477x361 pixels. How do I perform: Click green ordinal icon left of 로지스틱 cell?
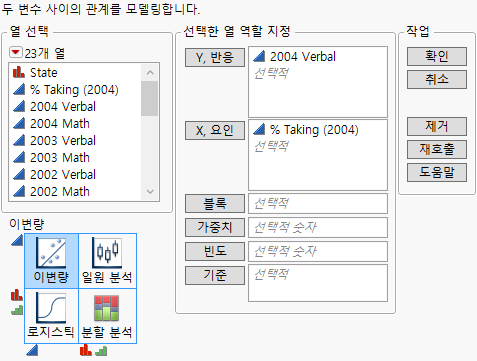click(x=17, y=310)
